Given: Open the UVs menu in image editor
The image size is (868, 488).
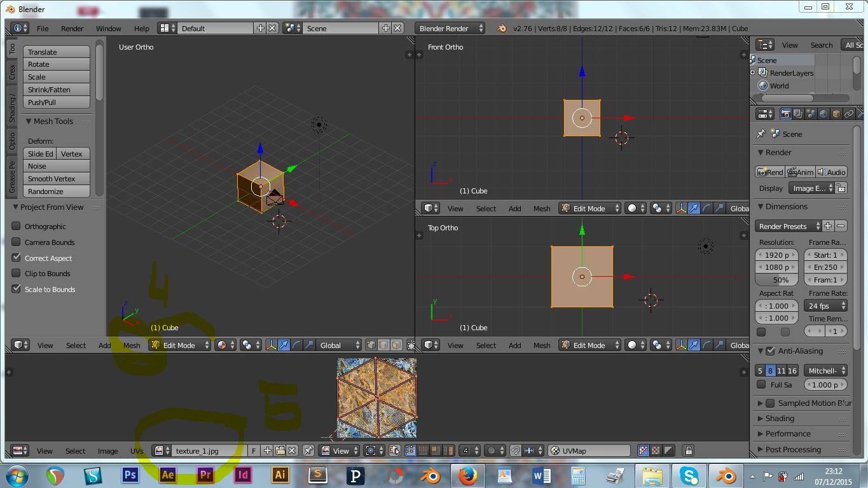Looking at the screenshot, I should coord(137,450).
